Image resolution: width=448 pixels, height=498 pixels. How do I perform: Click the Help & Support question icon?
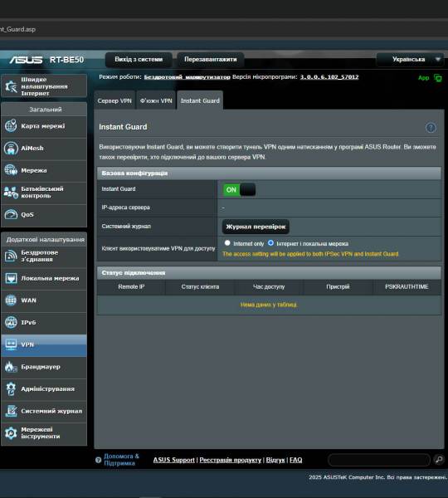[x=99, y=460]
